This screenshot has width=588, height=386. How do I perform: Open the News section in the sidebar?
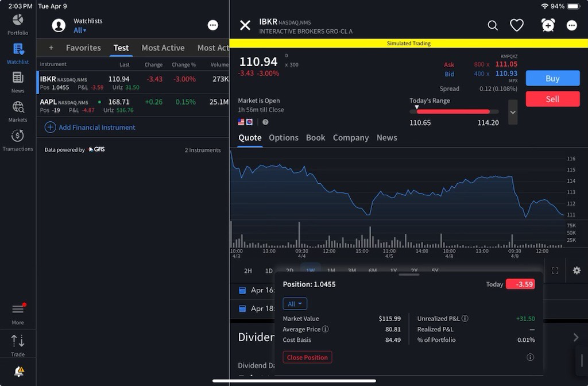(18, 82)
